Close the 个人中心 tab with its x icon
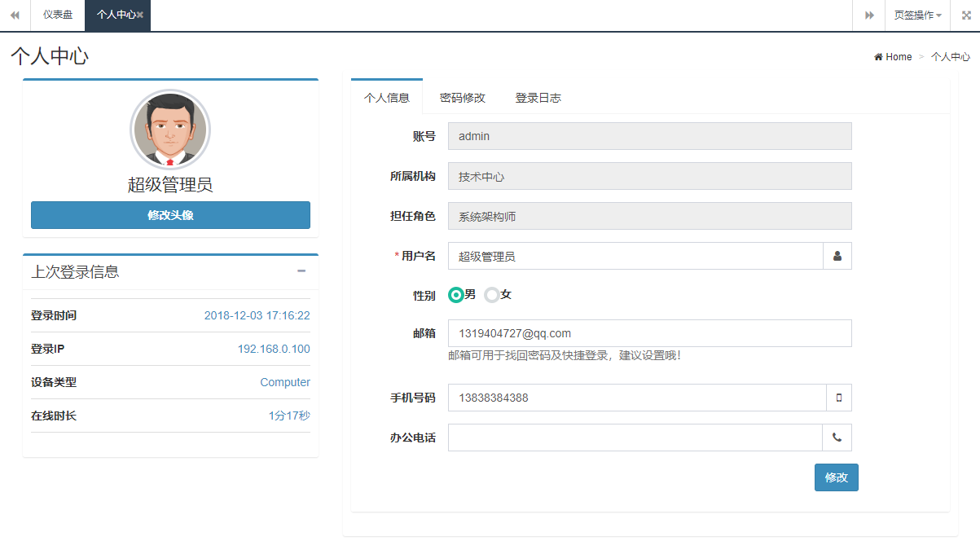Viewport: 980px width, 541px height. [x=140, y=15]
